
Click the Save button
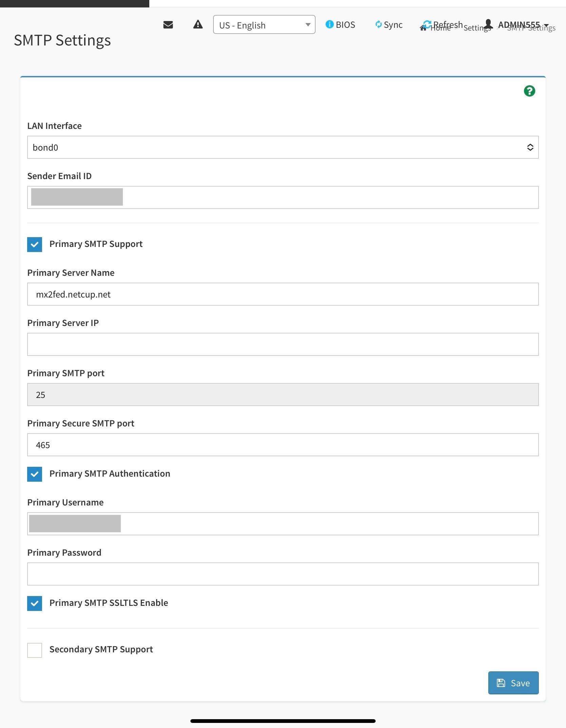point(513,683)
